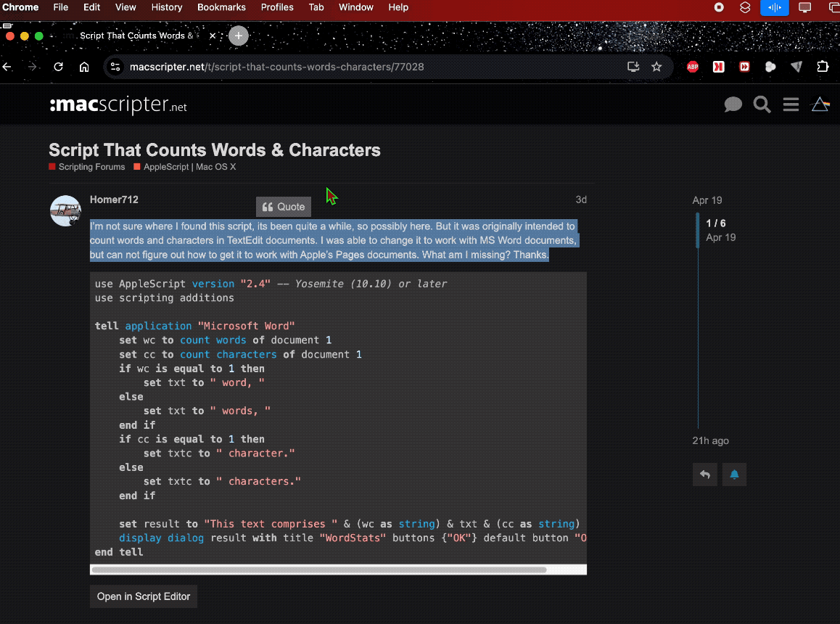The width and height of the screenshot is (840, 624).
Task: Open the Help menu
Action: pyautogui.click(x=398, y=7)
